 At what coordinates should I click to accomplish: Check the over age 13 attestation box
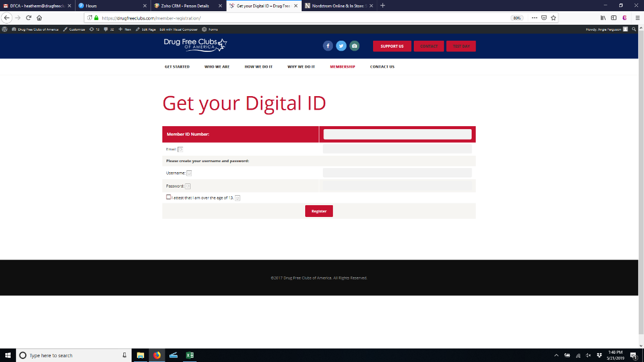pos(169,197)
